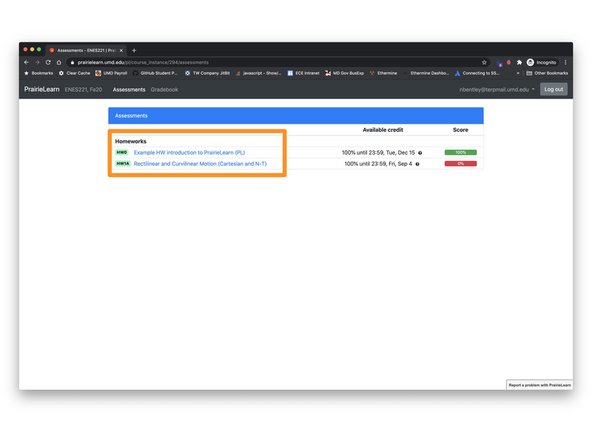This screenshot has width=592, height=444.
Task: Open Rectilinear and Curvilinear Motion homework link
Action: click(200, 164)
